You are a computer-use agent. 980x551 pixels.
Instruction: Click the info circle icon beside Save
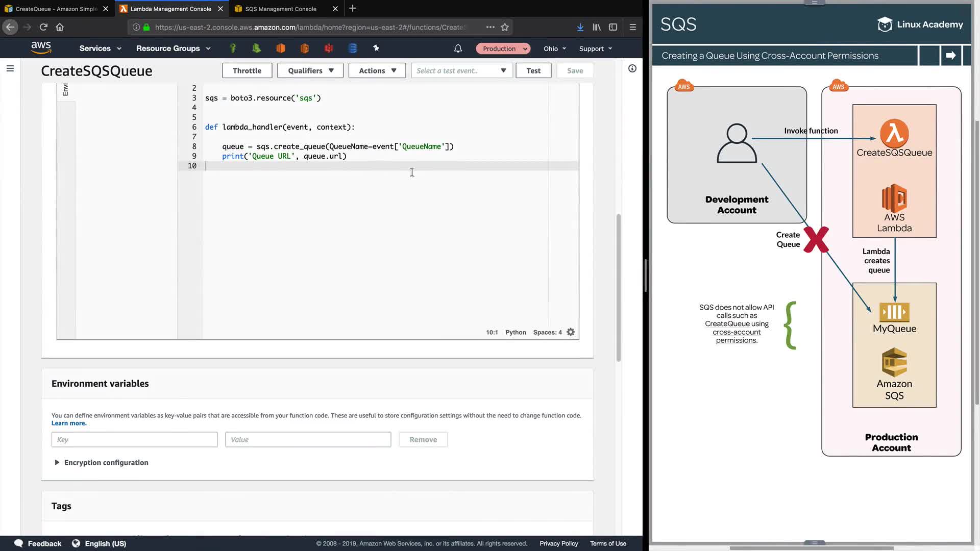[x=632, y=68]
